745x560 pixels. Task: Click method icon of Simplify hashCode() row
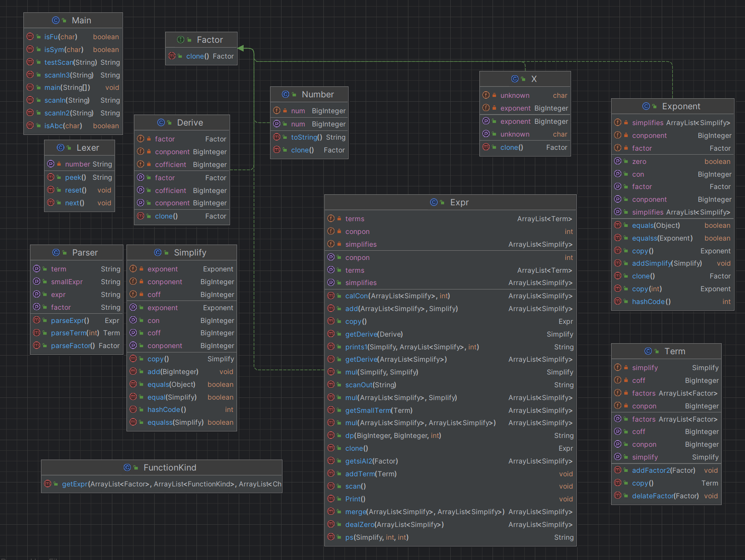click(x=133, y=409)
